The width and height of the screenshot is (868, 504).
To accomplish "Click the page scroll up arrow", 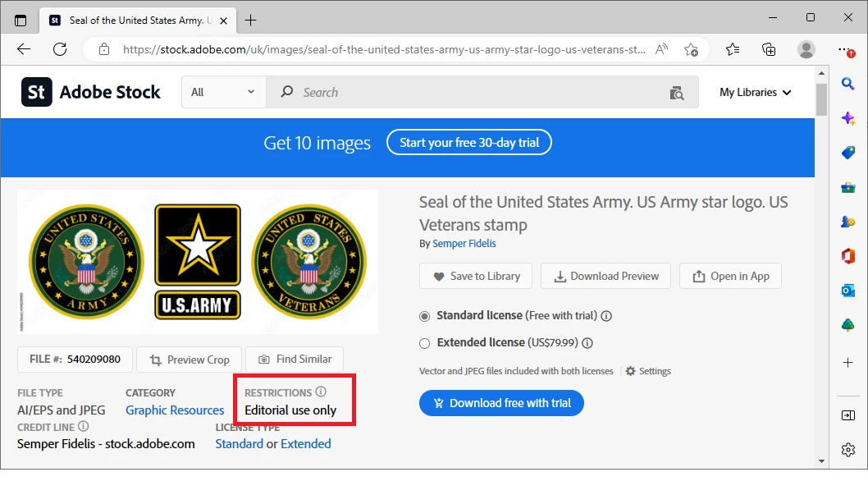I will click(821, 73).
